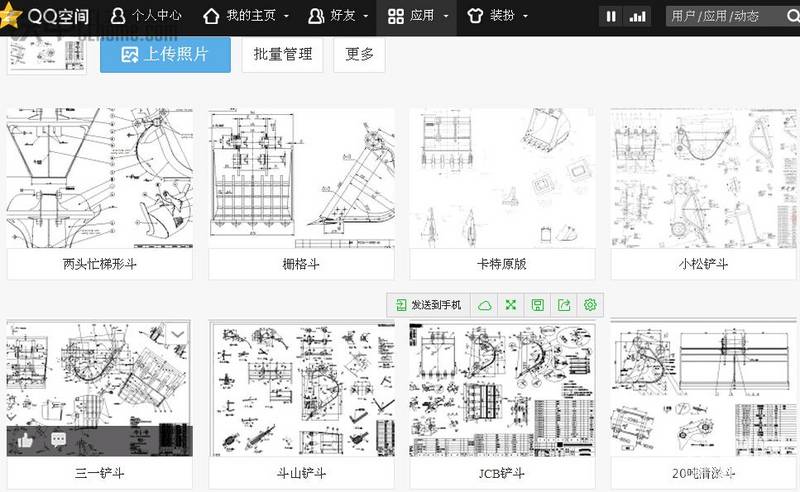
Task: Open the 20吨清淤斗 drawing thumbnail
Action: coord(704,389)
